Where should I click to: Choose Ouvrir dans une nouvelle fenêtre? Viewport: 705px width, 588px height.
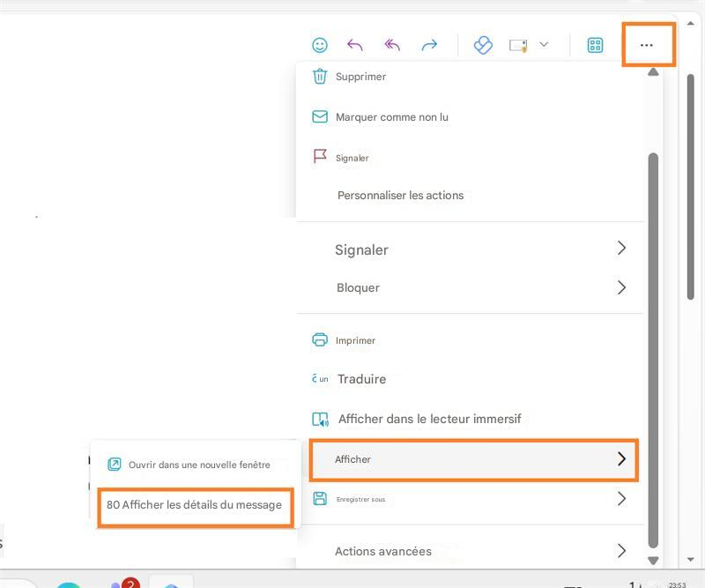pos(196,465)
